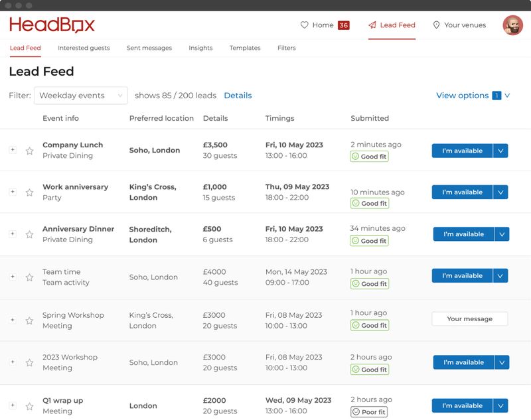
Task: Click the Good fit badge on Team time
Action: 369,283
